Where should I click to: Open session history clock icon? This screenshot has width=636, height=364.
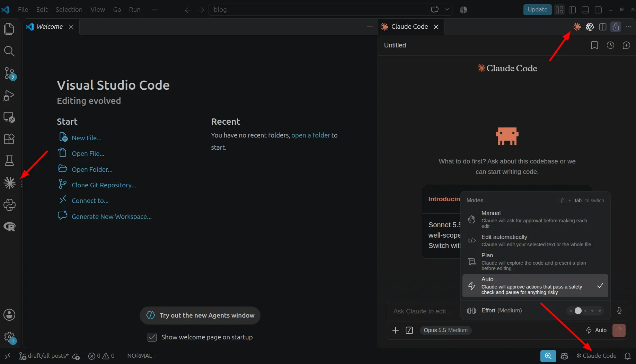610,45
